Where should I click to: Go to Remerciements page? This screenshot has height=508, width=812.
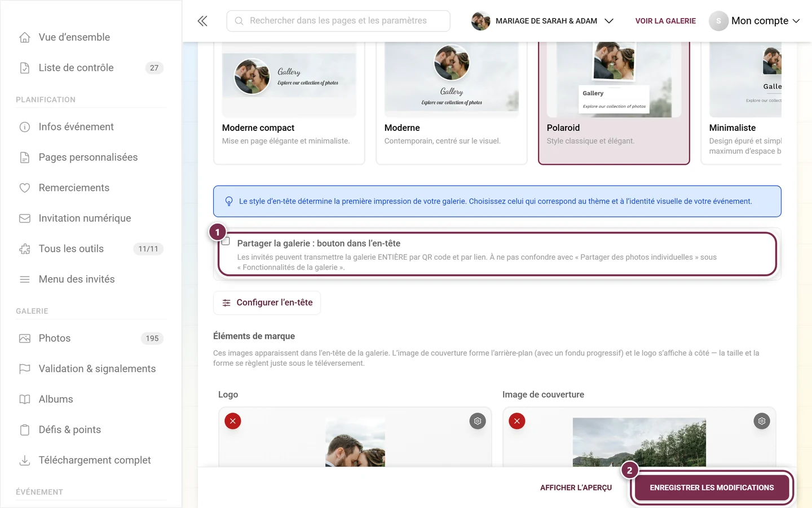click(x=74, y=188)
